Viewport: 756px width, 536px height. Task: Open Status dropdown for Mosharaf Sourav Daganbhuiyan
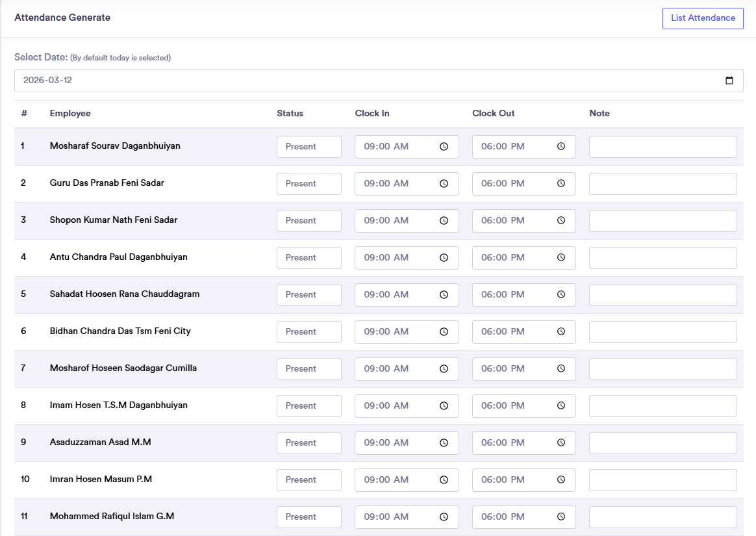(x=309, y=147)
